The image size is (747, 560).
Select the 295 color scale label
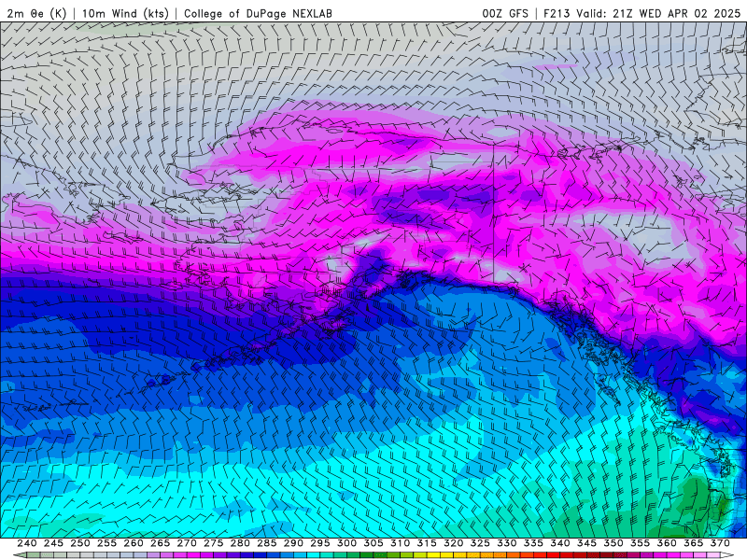point(320,543)
